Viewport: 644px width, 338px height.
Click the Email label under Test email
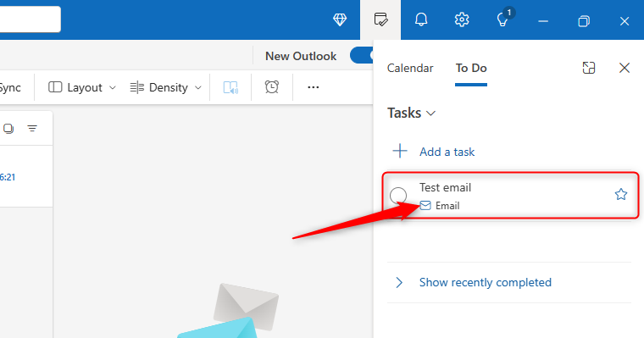447,206
